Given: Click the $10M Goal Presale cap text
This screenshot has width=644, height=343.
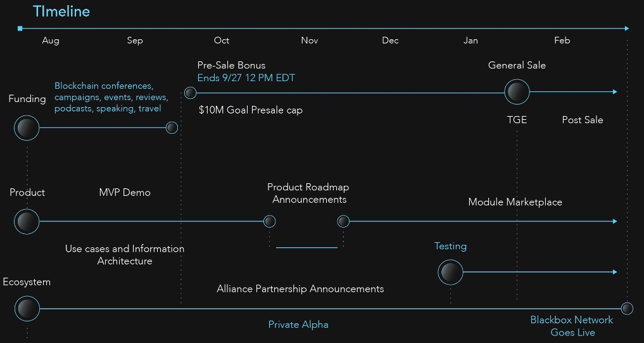Looking at the screenshot, I should coord(251,110).
